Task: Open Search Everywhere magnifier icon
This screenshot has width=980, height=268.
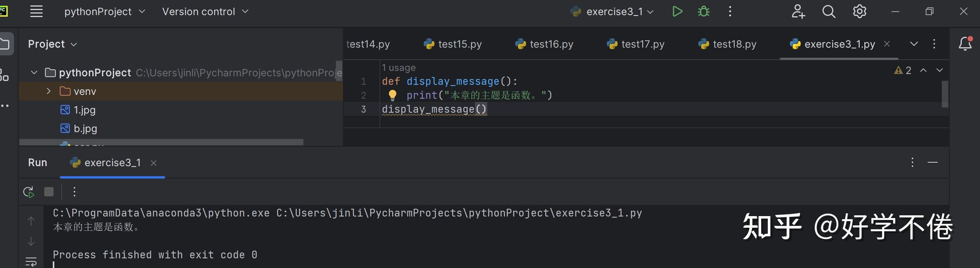Action: pyautogui.click(x=828, y=12)
